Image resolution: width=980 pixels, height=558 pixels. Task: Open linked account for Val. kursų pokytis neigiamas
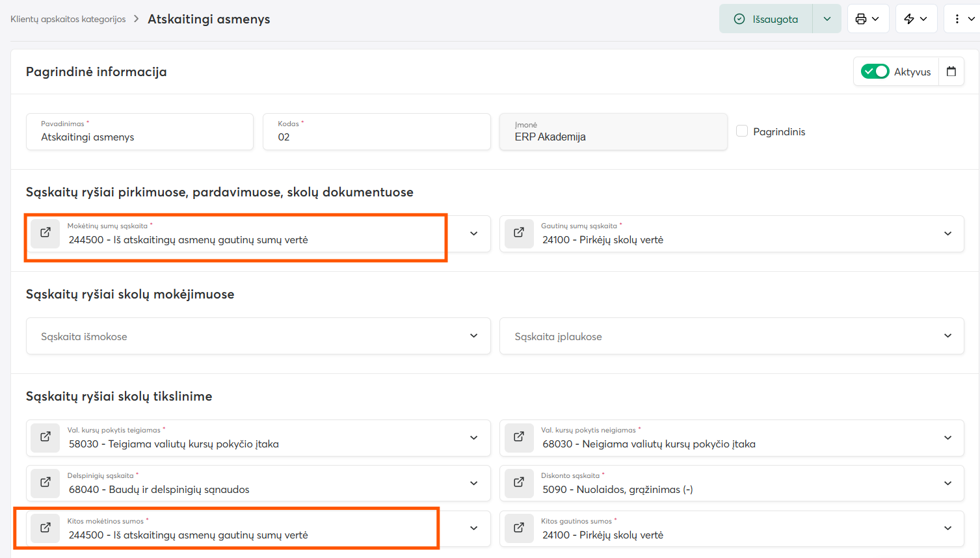[x=519, y=437]
